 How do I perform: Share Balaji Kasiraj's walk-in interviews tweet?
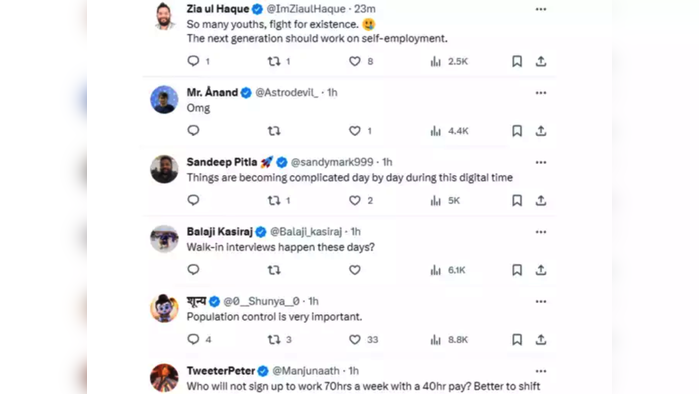541,270
